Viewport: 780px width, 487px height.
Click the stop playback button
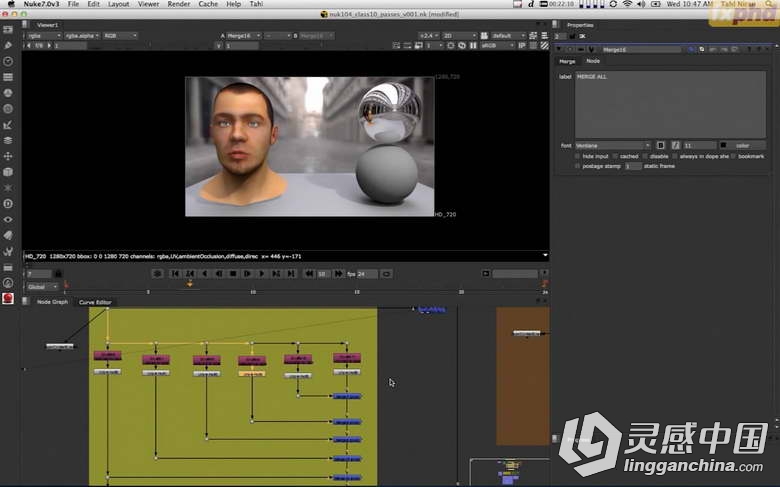point(233,274)
